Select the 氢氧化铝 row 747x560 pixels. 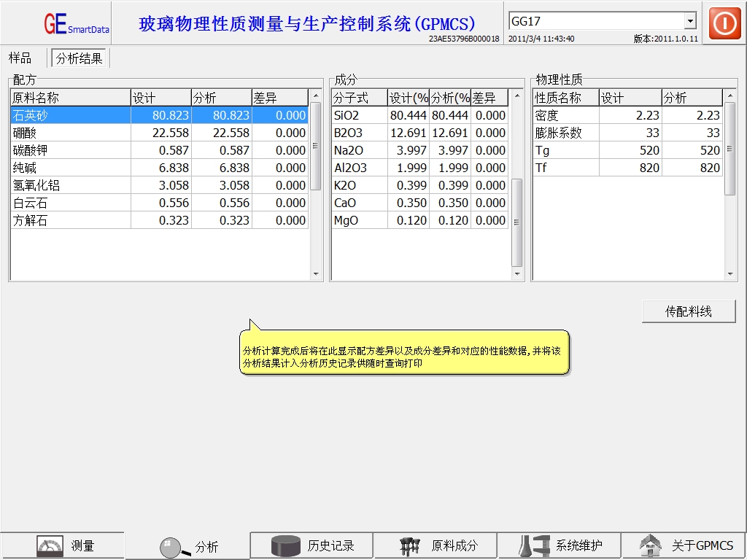160,185
